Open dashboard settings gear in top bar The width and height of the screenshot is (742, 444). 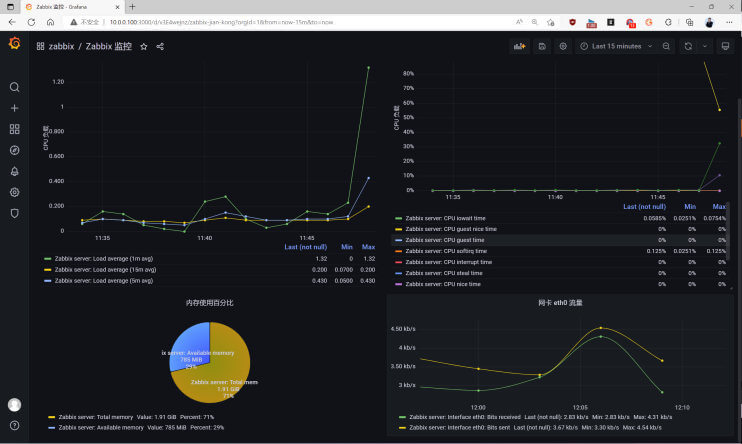(563, 46)
